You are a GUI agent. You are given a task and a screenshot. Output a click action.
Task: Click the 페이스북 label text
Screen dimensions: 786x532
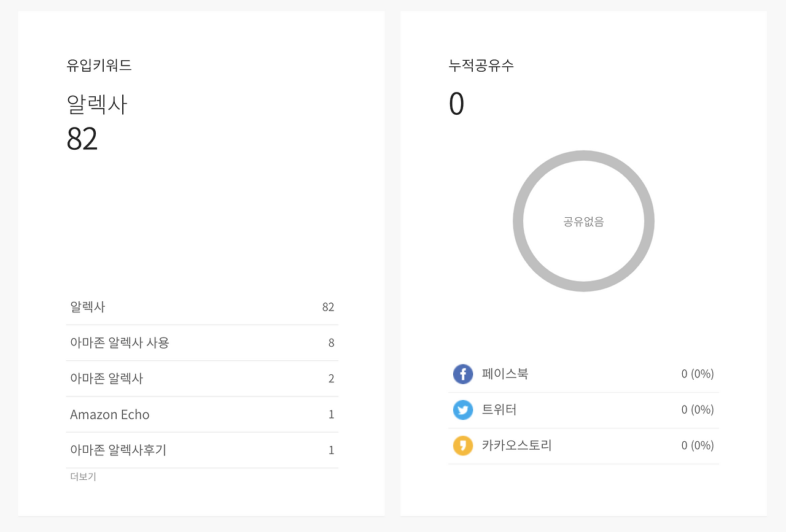505,374
